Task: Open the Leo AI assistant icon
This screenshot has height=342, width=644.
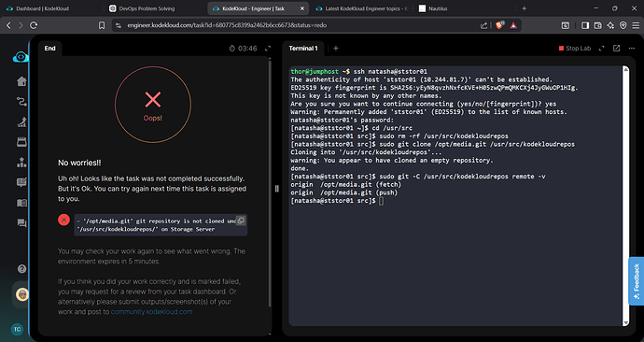Action: point(610,25)
